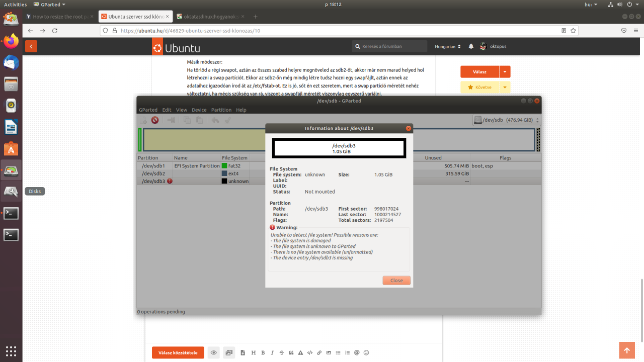Click the Firefox address bar URL
644x362 pixels.
coord(190,31)
